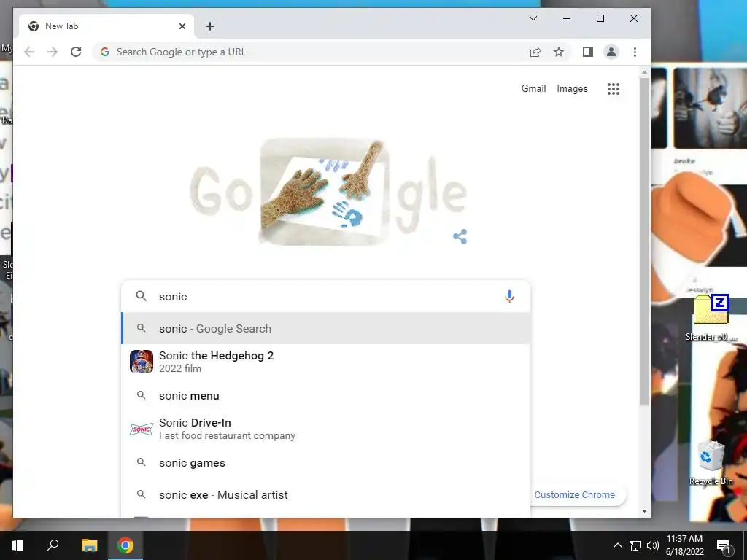Open the volume tray icon

pyautogui.click(x=653, y=545)
